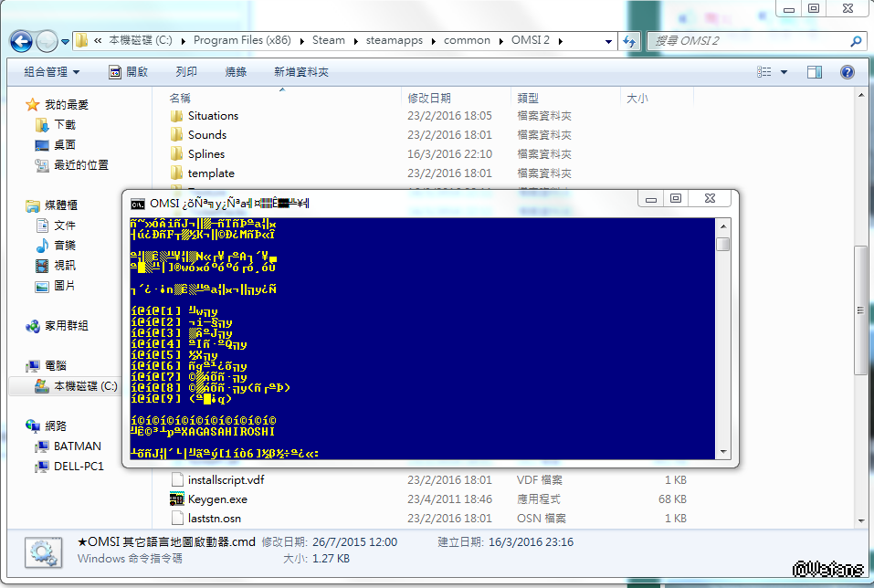Expand the arrow after common breadcrumb
Image resolution: width=874 pixels, height=588 pixels.
[500, 41]
